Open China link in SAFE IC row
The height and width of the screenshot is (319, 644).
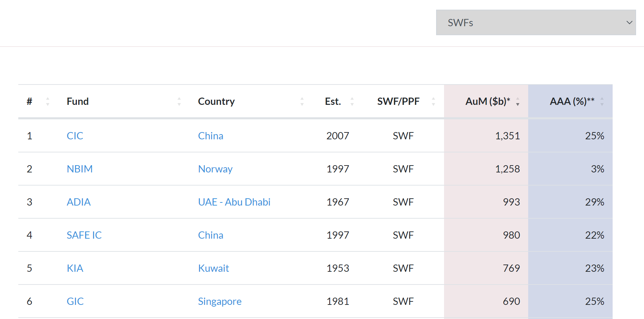point(211,235)
